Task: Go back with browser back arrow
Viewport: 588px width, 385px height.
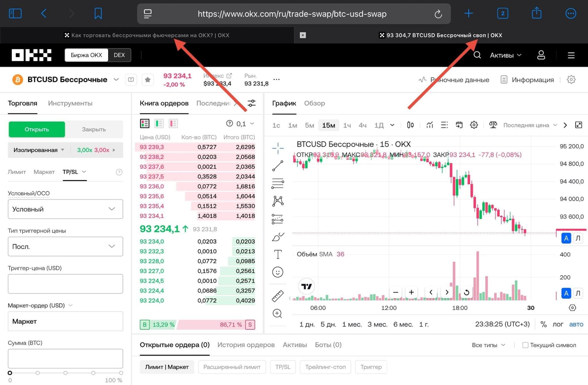Action: pyautogui.click(x=44, y=14)
